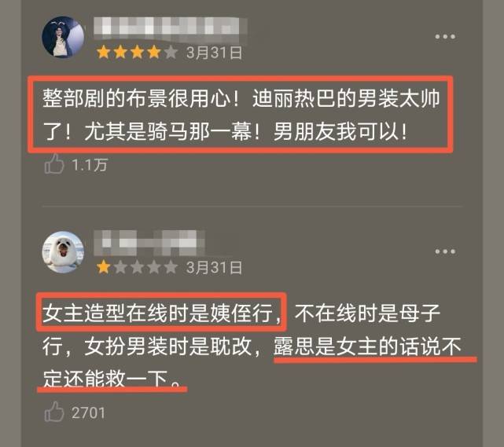Click the first reviewer's blurred username

(x=171, y=27)
